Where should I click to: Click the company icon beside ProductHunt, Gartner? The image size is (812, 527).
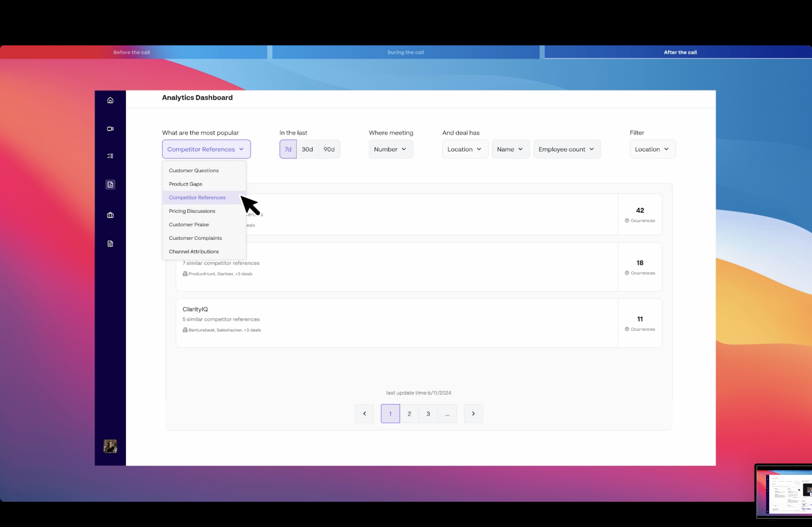point(185,273)
